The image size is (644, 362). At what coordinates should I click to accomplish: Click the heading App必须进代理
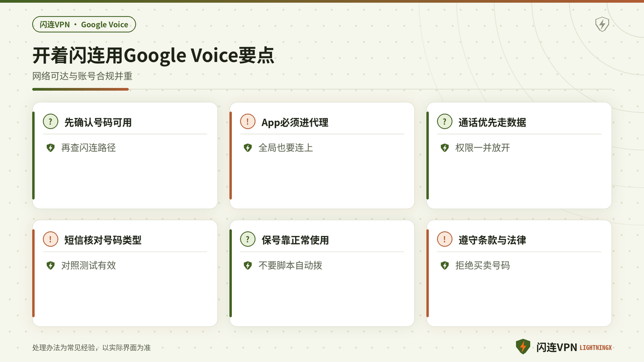coord(295,122)
